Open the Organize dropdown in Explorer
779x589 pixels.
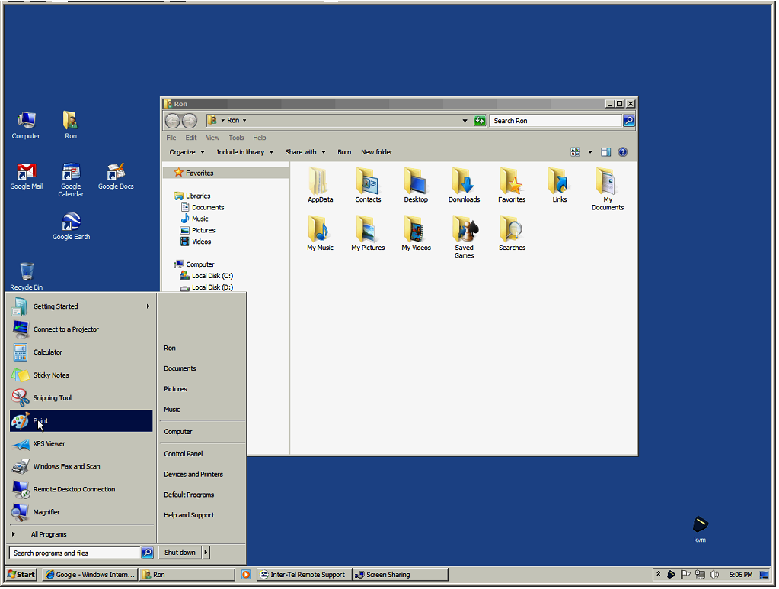click(x=184, y=152)
